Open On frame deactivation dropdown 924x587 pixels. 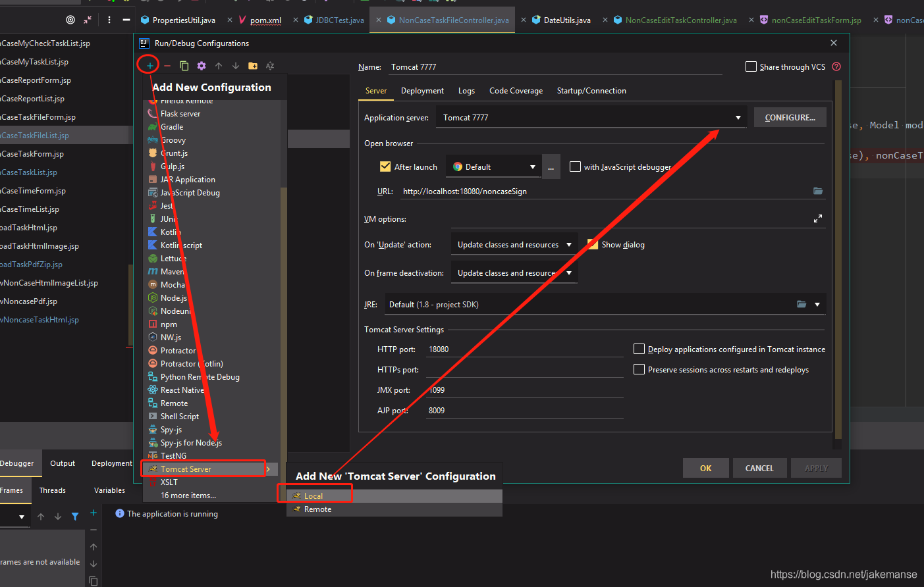tap(514, 273)
